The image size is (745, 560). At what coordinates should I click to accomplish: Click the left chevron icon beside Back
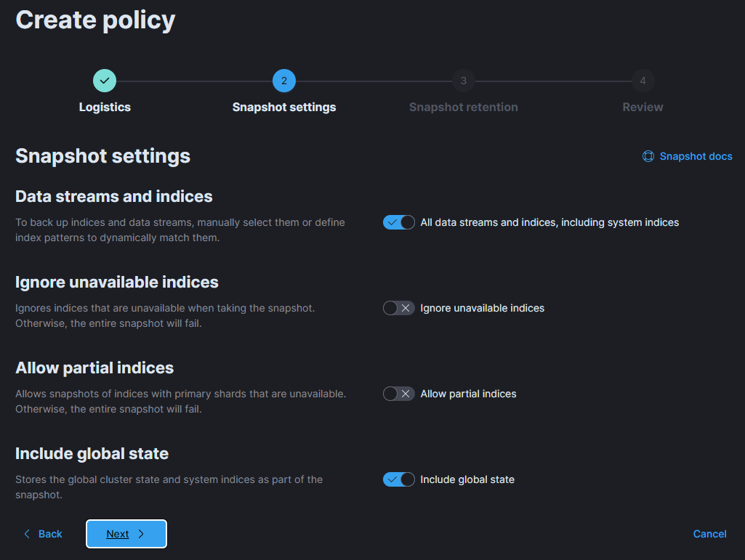pyautogui.click(x=27, y=534)
